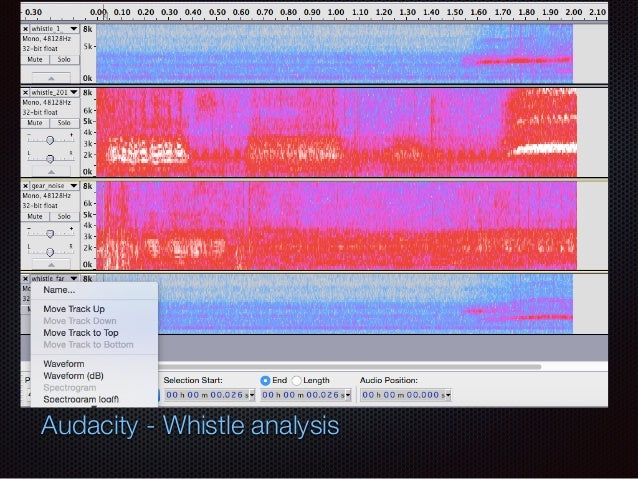Open Audio Position time format dropdown
Viewport: 638px width, 479px height.
[448, 395]
